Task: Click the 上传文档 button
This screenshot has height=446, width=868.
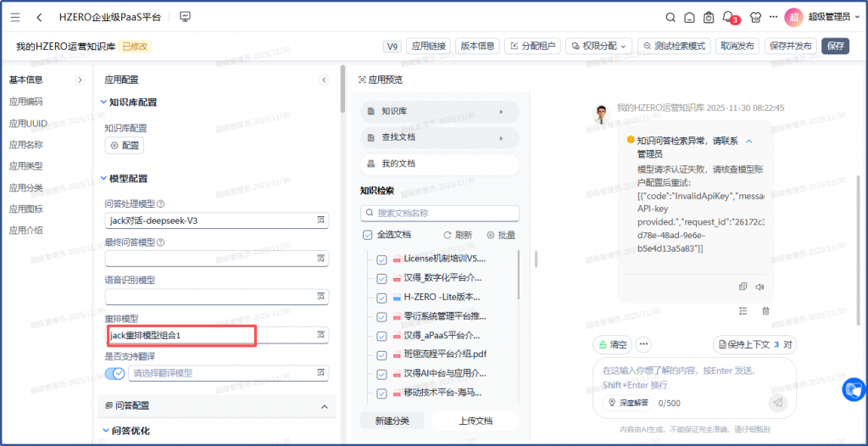Action: [x=474, y=421]
